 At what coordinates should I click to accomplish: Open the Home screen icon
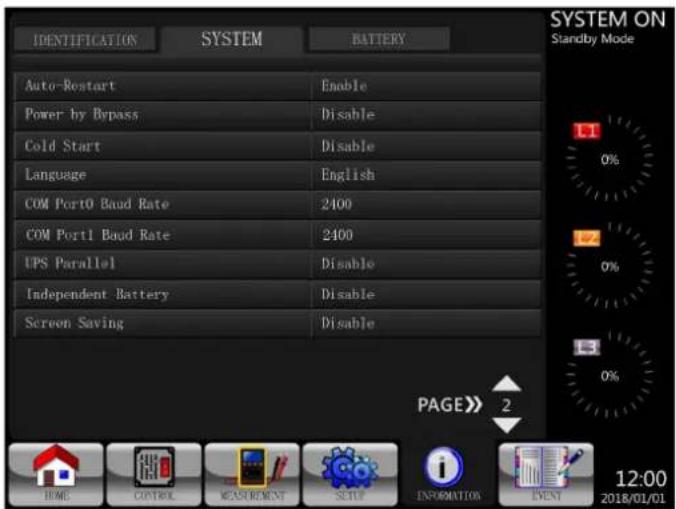(56, 474)
